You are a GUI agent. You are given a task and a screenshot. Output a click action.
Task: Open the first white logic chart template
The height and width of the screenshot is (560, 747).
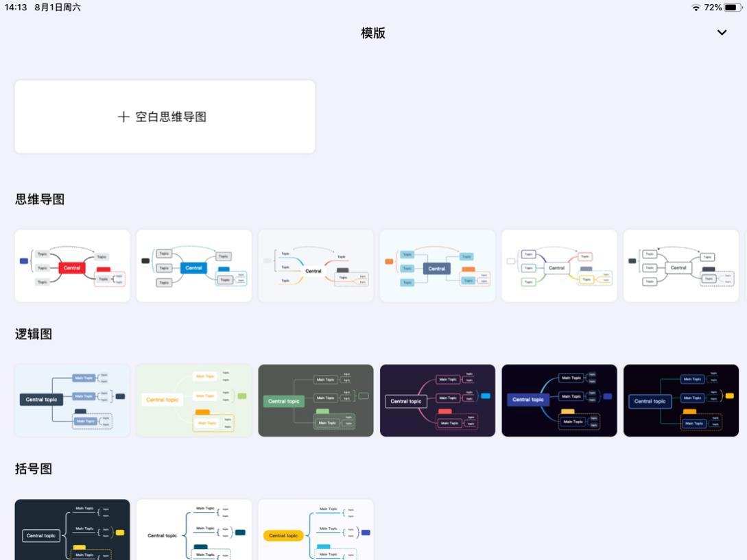click(x=72, y=400)
